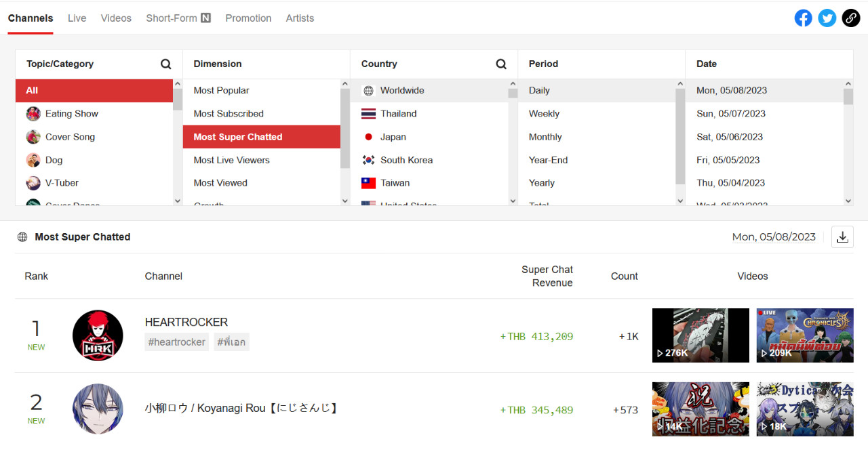Play HEARTROCKER live video with 209K views
The height and width of the screenshot is (454, 868).
pyautogui.click(x=805, y=335)
